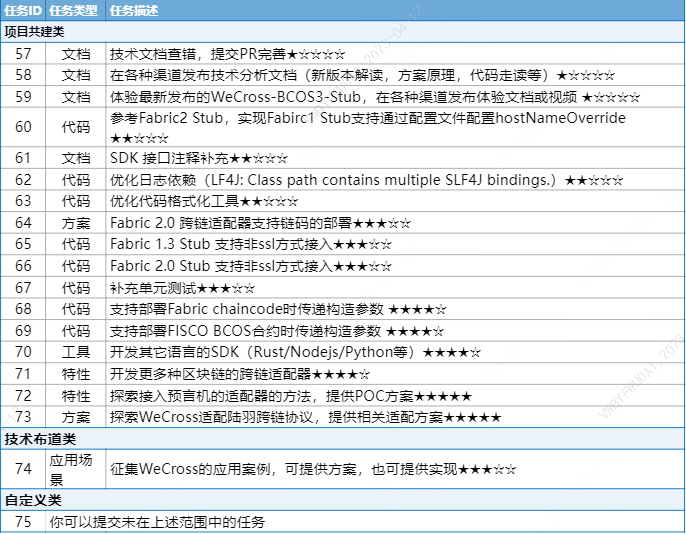Click description about Fabric chaincode 构造参数
This screenshot has height=534, width=686.
[278, 309]
